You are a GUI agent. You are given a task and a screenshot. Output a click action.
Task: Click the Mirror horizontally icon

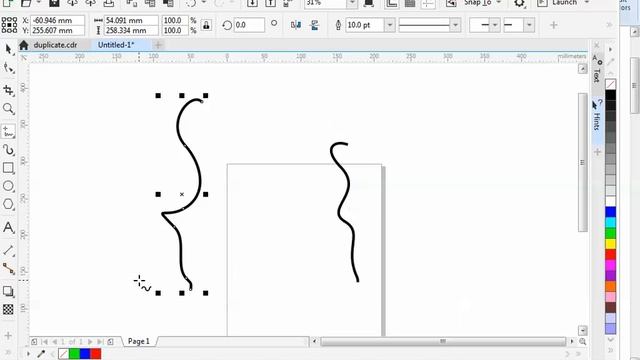pyautogui.click(x=296, y=25)
